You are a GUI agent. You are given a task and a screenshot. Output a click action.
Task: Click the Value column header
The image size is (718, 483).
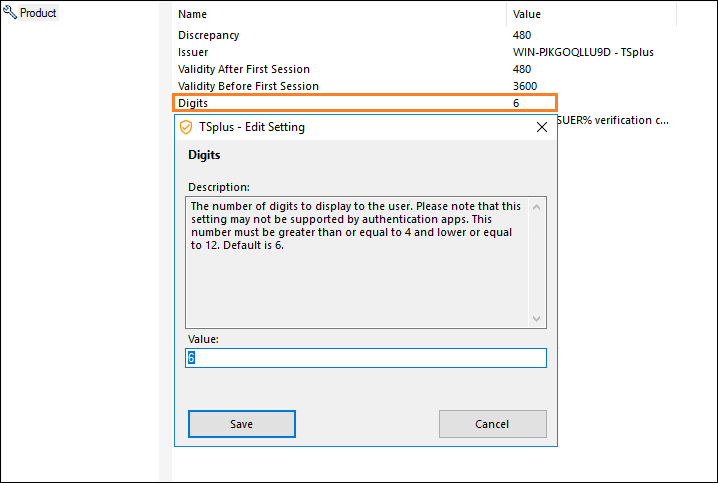(526, 14)
